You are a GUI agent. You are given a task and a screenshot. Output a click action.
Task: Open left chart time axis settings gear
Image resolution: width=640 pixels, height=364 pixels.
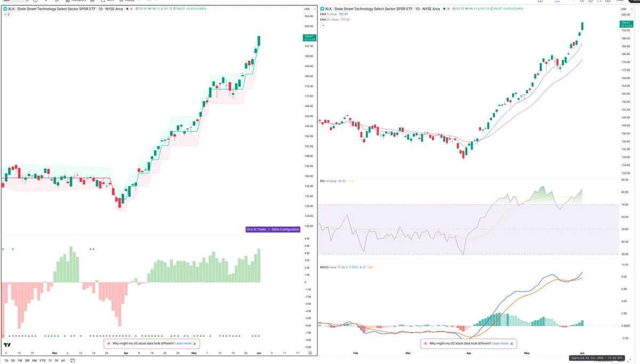pyautogui.click(x=310, y=353)
